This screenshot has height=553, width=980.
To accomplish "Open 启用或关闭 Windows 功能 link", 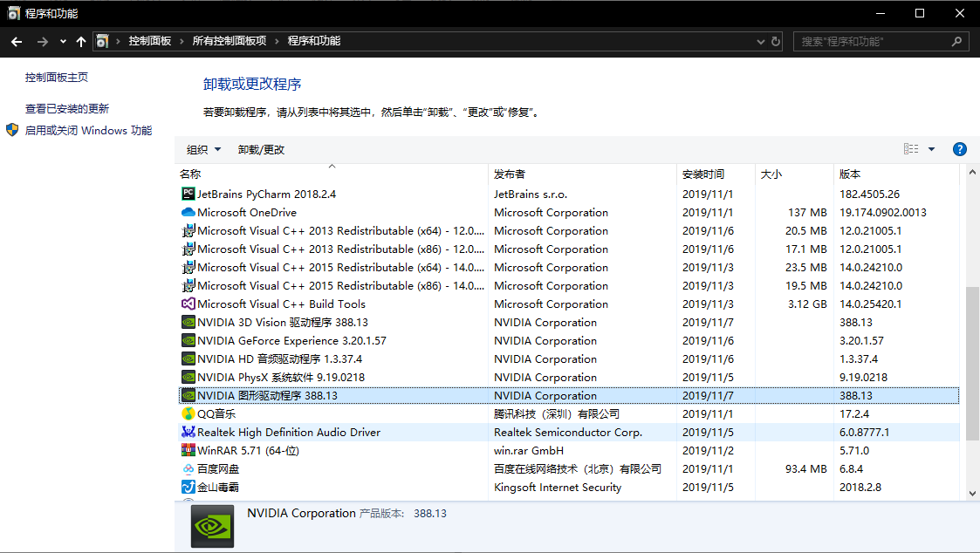I will tap(88, 131).
